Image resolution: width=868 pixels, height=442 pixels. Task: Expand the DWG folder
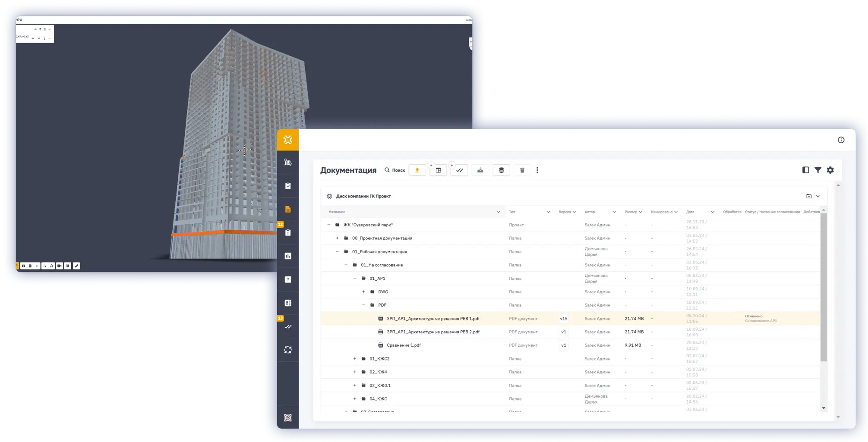(363, 292)
